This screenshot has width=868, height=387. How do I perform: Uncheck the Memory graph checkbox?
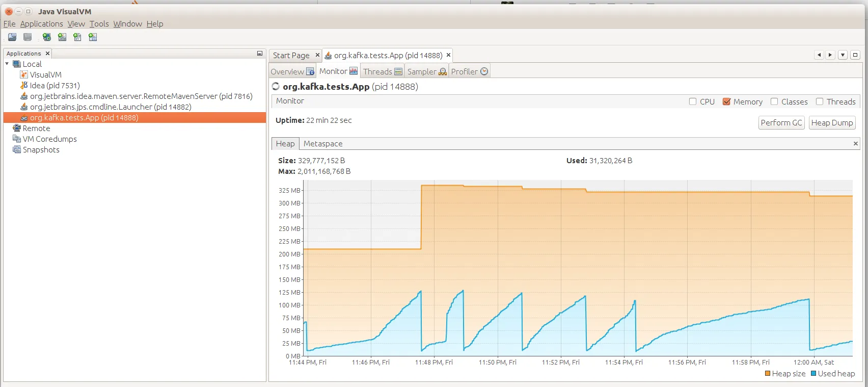point(726,101)
